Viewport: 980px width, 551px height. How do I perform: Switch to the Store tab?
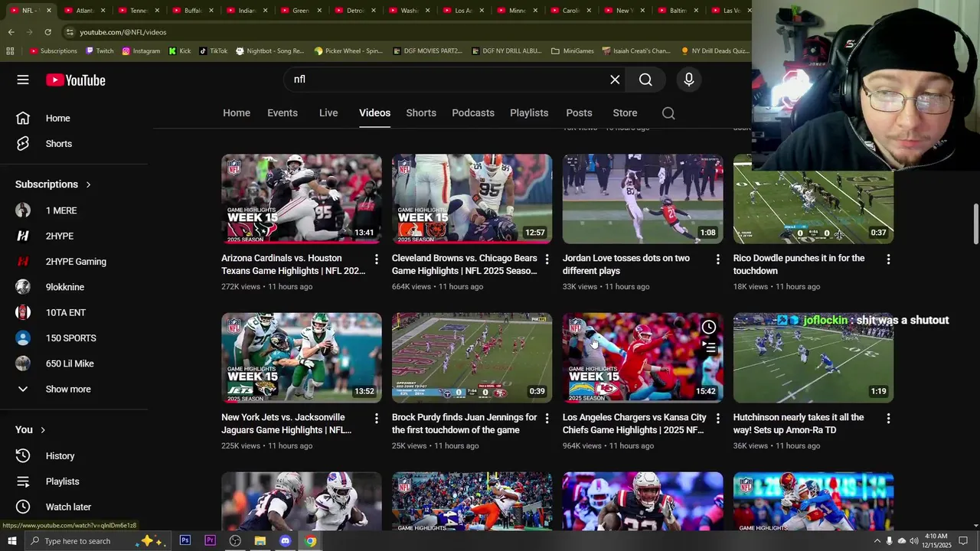pyautogui.click(x=625, y=112)
